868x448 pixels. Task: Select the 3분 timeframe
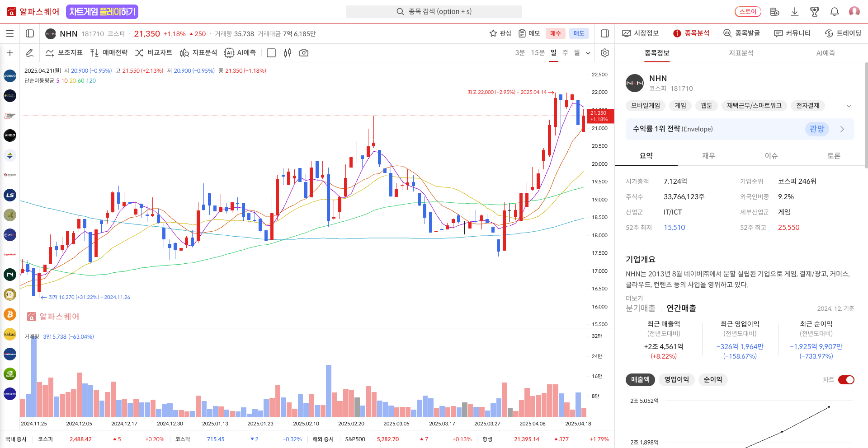pos(520,53)
